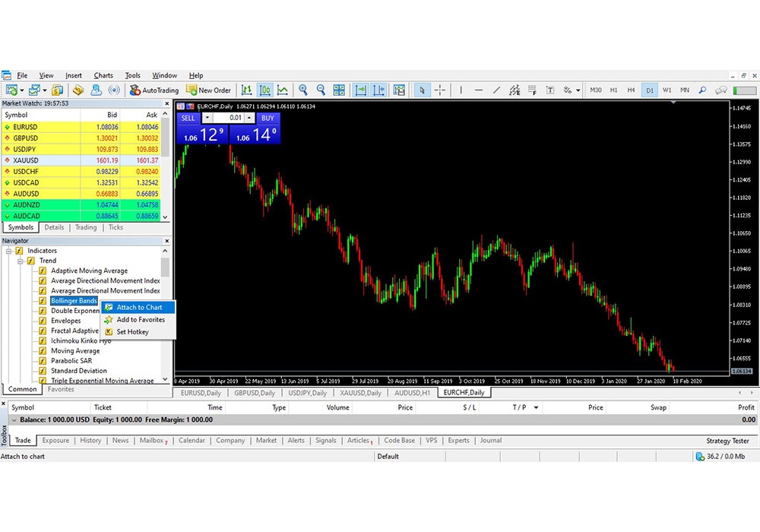Set timeframe to W1
760x532 pixels.
(667, 90)
